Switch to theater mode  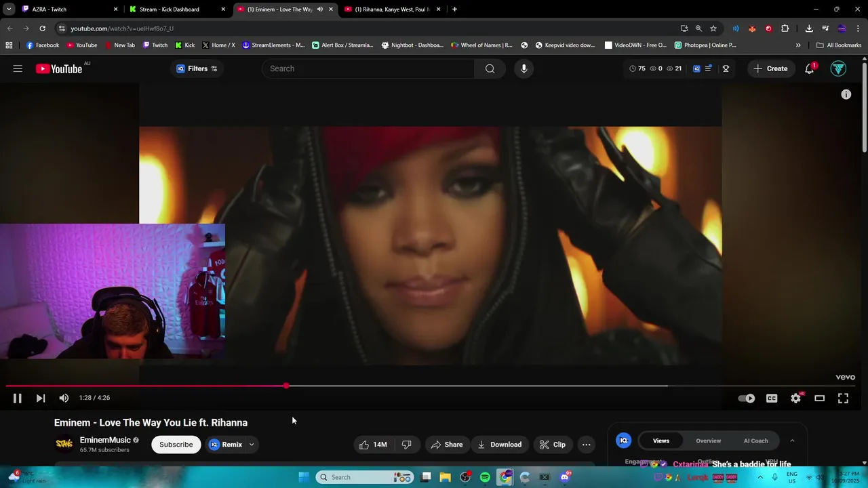(820, 399)
